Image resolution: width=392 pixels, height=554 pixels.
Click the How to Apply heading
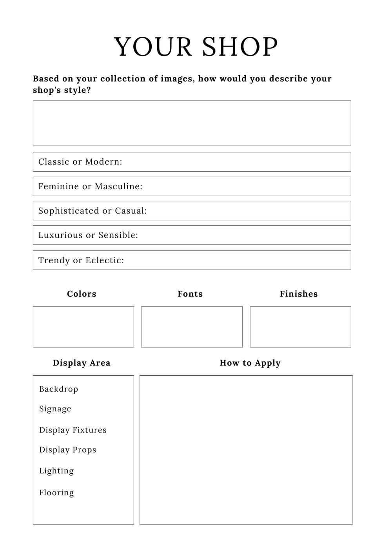(250, 363)
